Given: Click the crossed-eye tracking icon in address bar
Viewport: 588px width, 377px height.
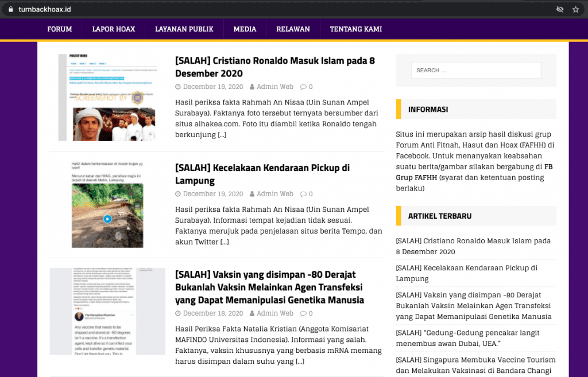Looking at the screenshot, I should [559, 9].
